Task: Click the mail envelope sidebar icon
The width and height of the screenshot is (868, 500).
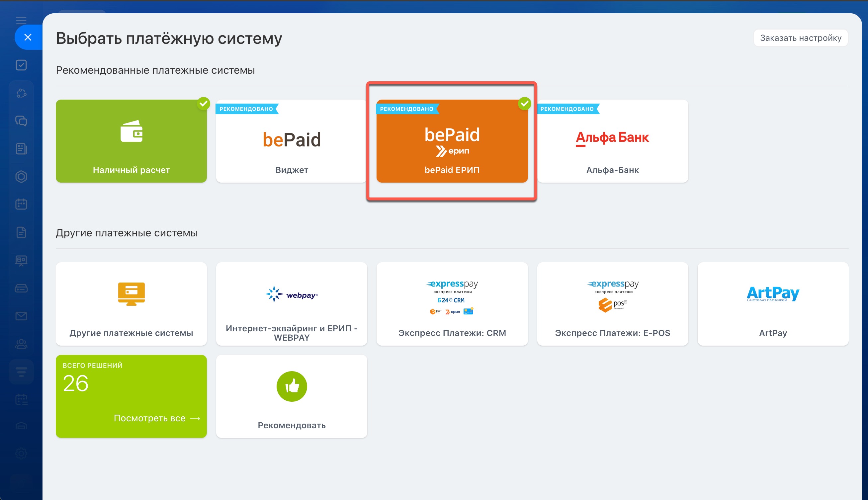Action: 21,316
